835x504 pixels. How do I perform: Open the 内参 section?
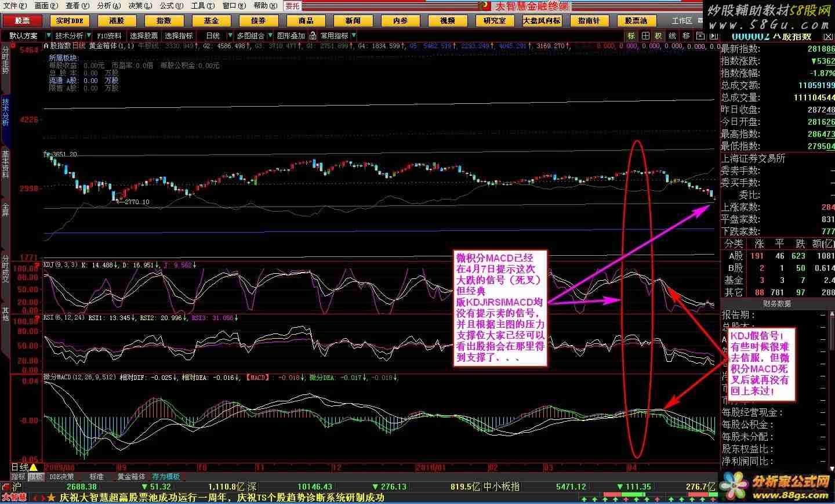[x=400, y=21]
